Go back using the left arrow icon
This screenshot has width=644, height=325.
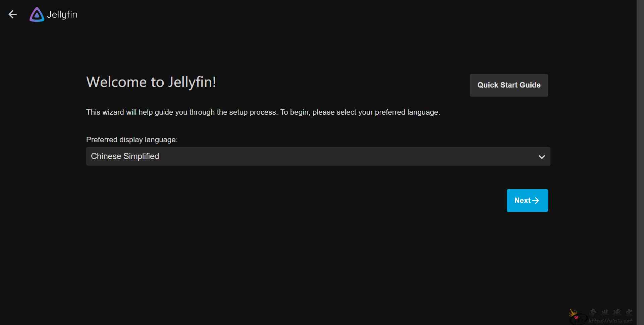(x=13, y=14)
